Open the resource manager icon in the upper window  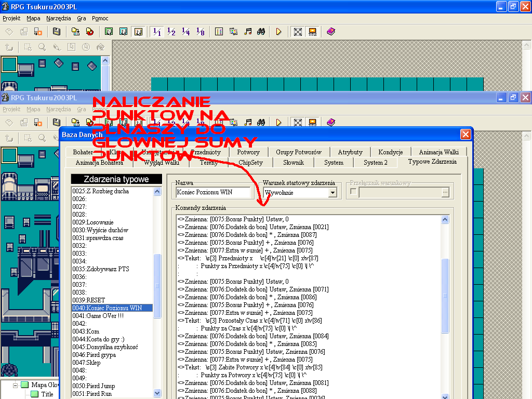tap(233, 32)
